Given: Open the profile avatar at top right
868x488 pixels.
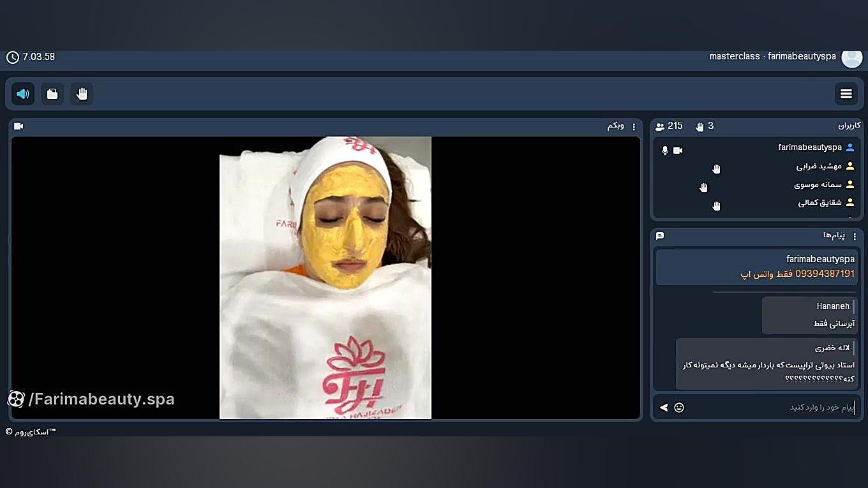Looking at the screenshot, I should pos(852,57).
